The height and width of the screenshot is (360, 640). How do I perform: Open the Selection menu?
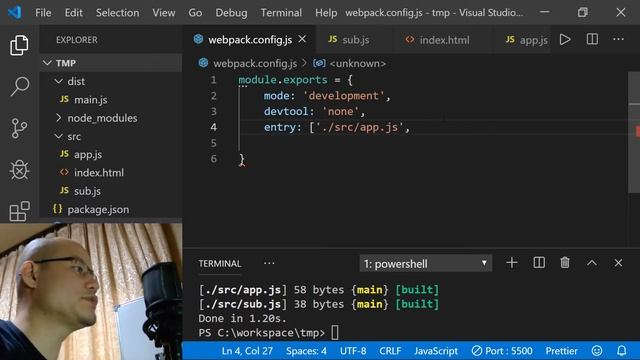tap(118, 13)
